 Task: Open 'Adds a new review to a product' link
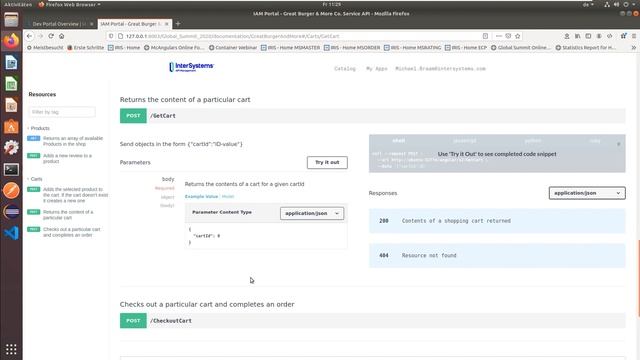60,158
